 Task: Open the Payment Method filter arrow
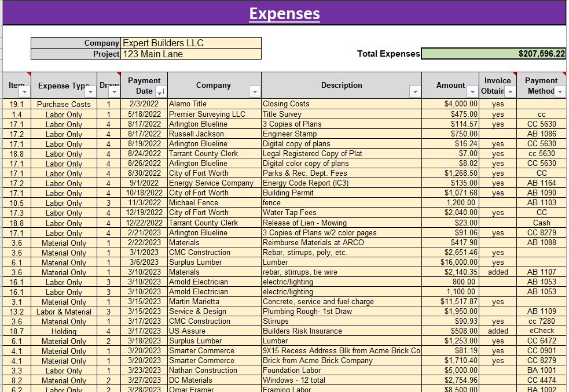(560, 92)
